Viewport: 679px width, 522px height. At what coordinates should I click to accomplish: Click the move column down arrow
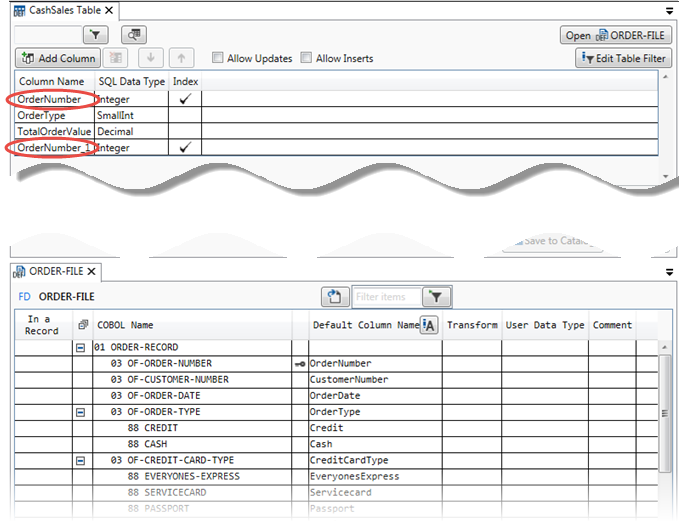pos(150,59)
